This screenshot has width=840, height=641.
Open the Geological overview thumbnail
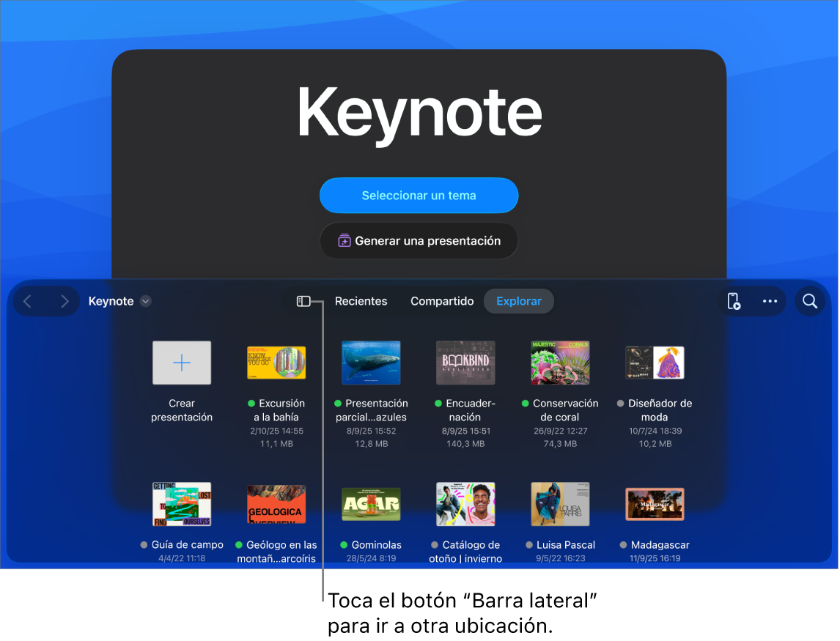click(x=276, y=505)
